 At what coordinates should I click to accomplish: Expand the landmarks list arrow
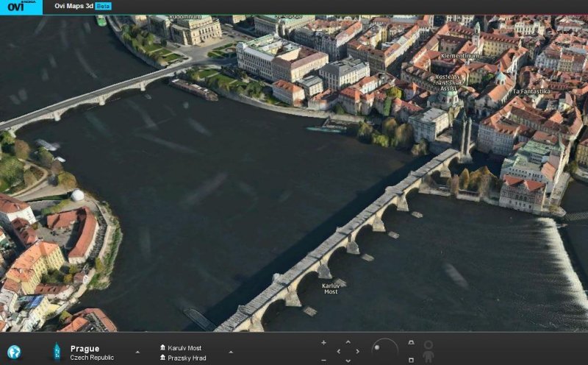[231, 352]
